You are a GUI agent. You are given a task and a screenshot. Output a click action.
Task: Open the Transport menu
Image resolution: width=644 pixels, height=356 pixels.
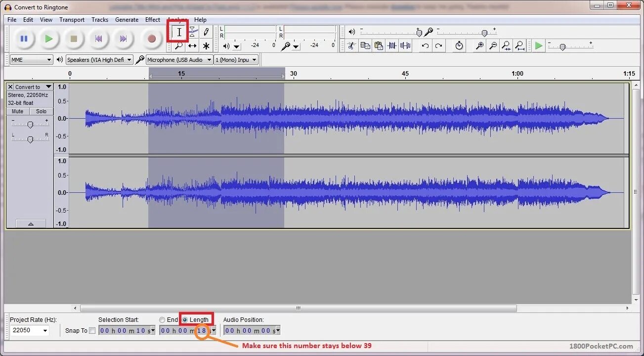tap(72, 20)
